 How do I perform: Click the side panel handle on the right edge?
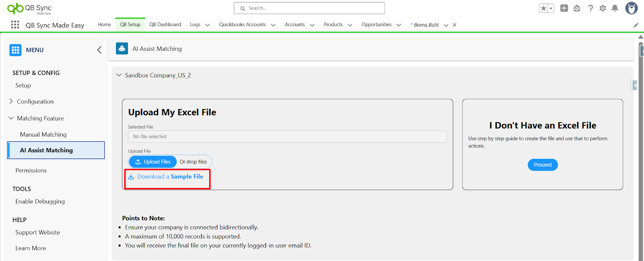pyautogui.click(x=634, y=85)
